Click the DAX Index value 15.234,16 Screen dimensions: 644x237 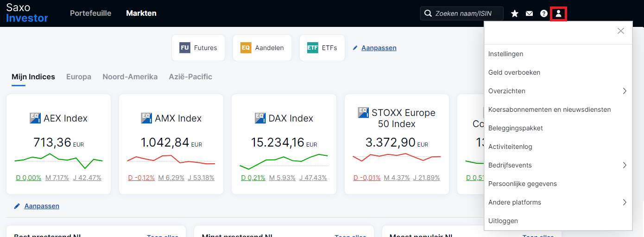[x=278, y=142]
